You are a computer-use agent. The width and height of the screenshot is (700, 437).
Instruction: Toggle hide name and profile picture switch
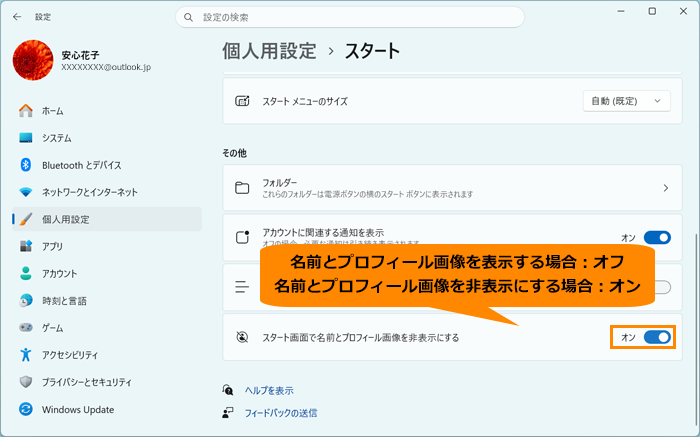click(657, 337)
